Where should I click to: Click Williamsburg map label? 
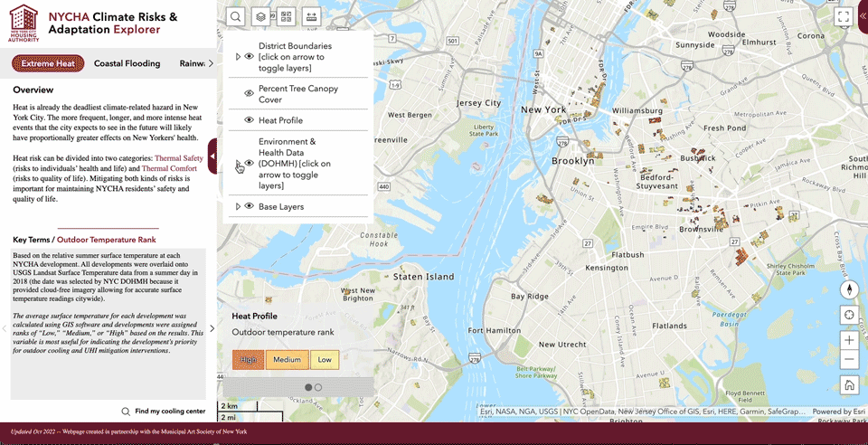coord(637,110)
